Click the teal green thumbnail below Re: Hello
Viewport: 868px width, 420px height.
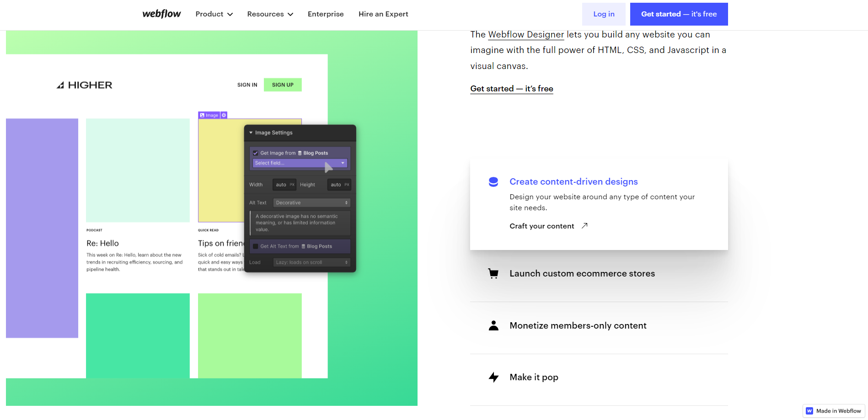(x=138, y=335)
